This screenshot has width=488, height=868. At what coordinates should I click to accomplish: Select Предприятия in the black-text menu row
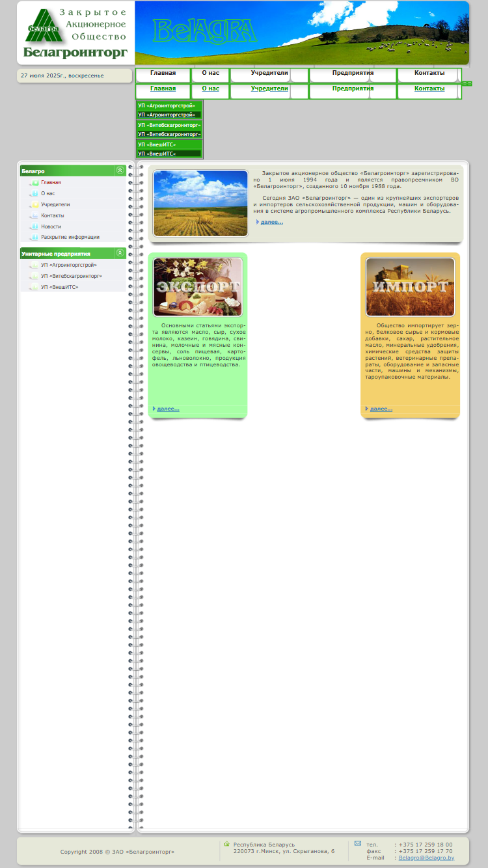pyautogui.click(x=353, y=73)
